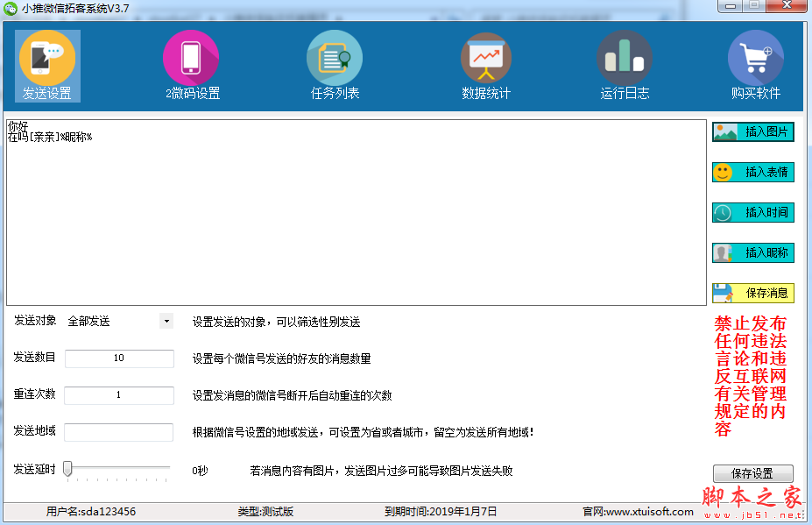Click the 发送数目 input field

coord(119,358)
